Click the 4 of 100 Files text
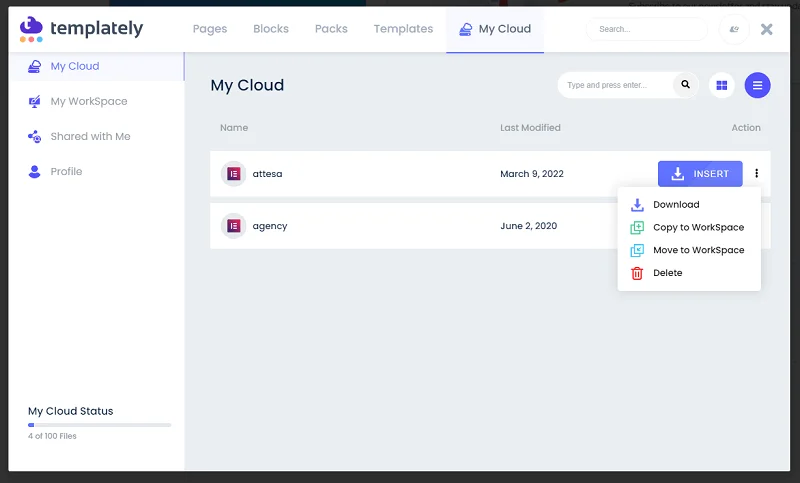The height and width of the screenshot is (483, 800). click(x=52, y=436)
